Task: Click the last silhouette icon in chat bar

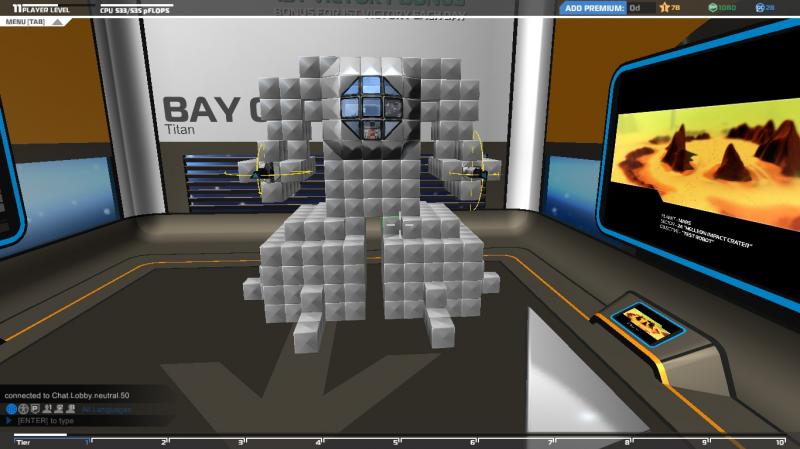Action: click(71, 409)
